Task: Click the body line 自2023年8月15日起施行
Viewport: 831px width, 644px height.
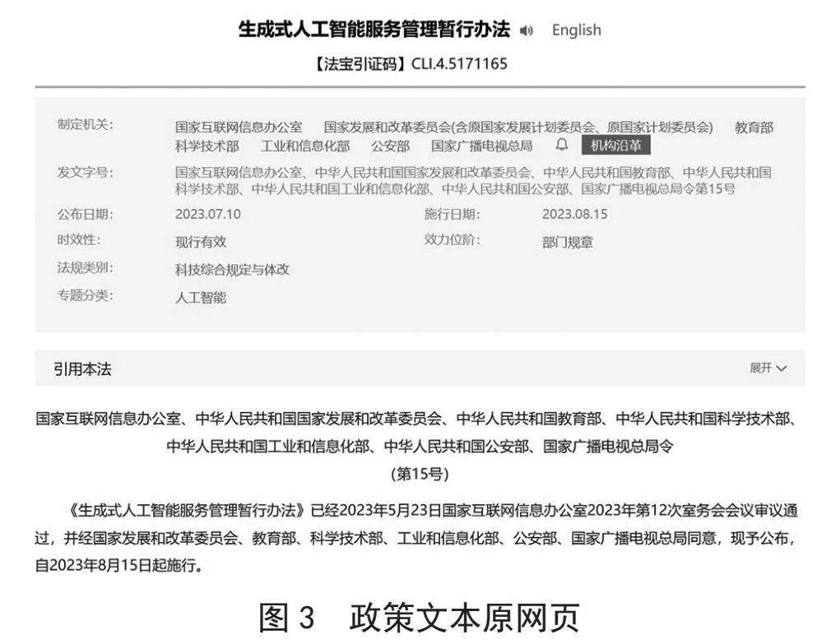Action: [x=119, y=565]
